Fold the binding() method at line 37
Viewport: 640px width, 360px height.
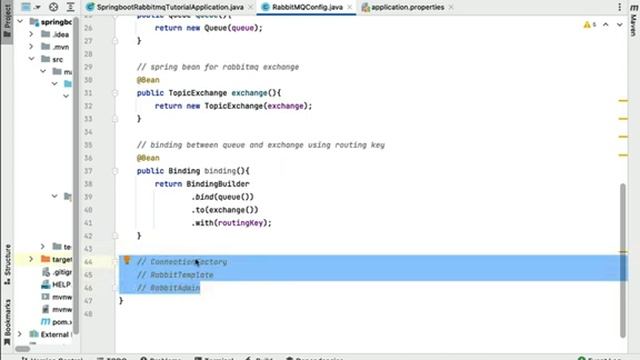click(115, 171)
